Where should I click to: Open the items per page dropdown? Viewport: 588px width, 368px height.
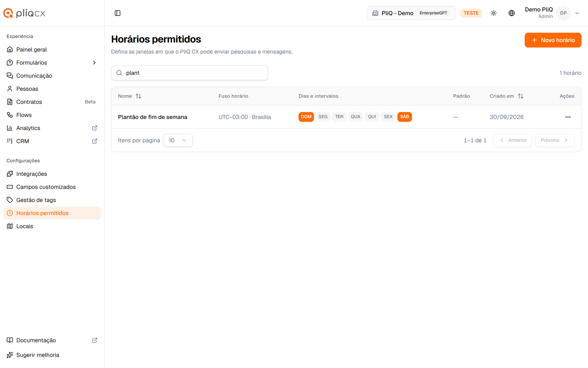[178, 140]
